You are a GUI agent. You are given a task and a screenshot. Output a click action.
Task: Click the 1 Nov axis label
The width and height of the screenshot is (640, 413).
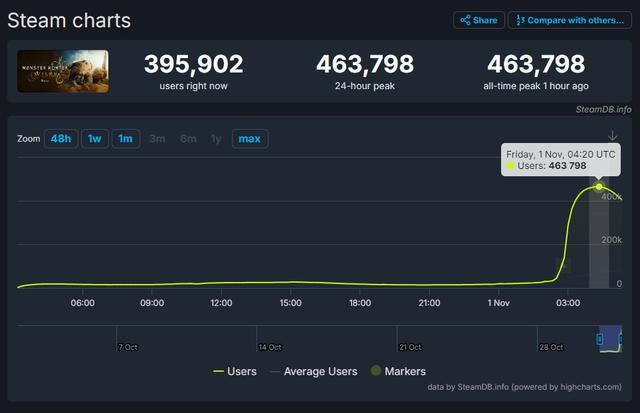click(498, 303)
